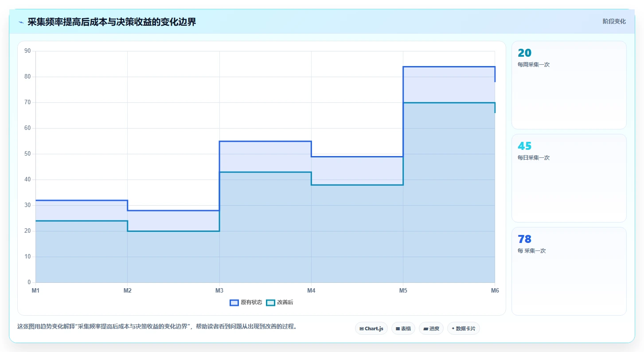Click the M4 x-axis label
644x352 pixels.
[x=311, y=290]
